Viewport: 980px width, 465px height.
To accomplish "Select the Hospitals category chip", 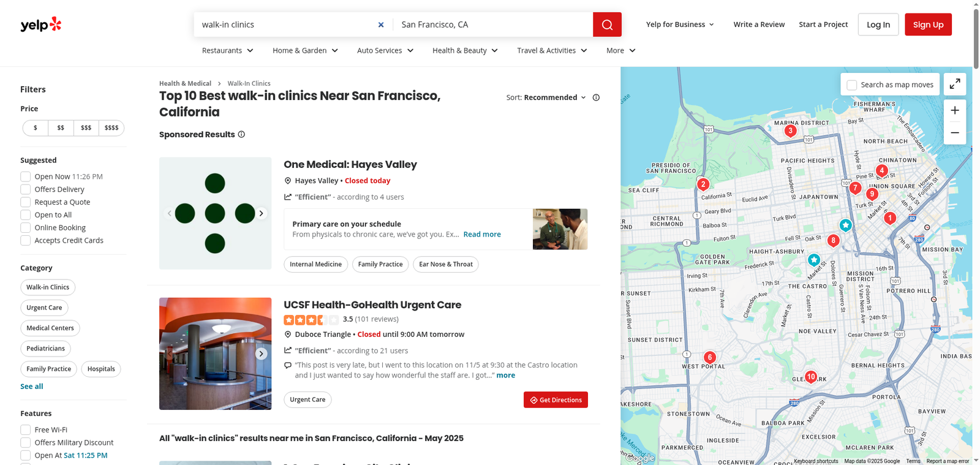I will 101,369.
